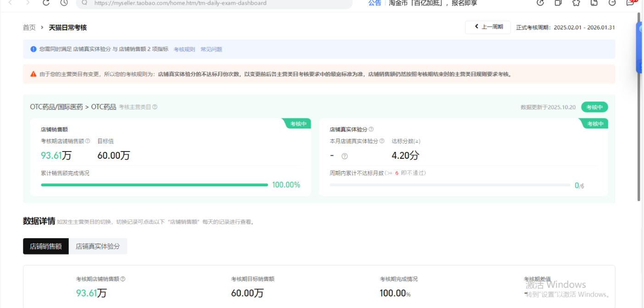
Task: Open the browser history clock icon
Action: click(64, 3)
